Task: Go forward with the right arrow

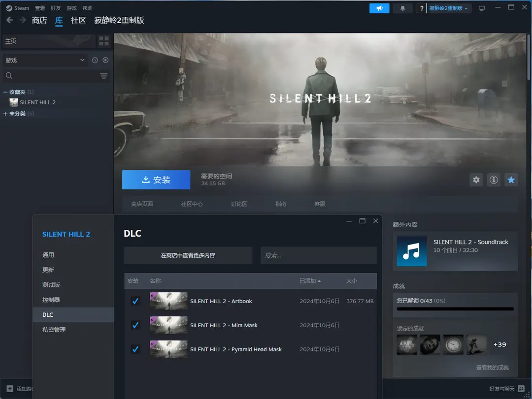Action: coord(23,20)
